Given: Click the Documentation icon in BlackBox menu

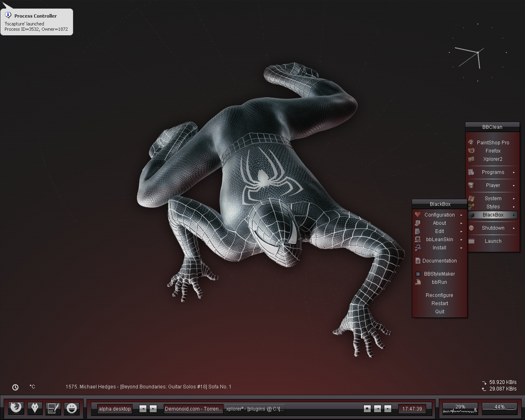Looking at the screenshot, I should pyautogui.click(x=418, y=260).
